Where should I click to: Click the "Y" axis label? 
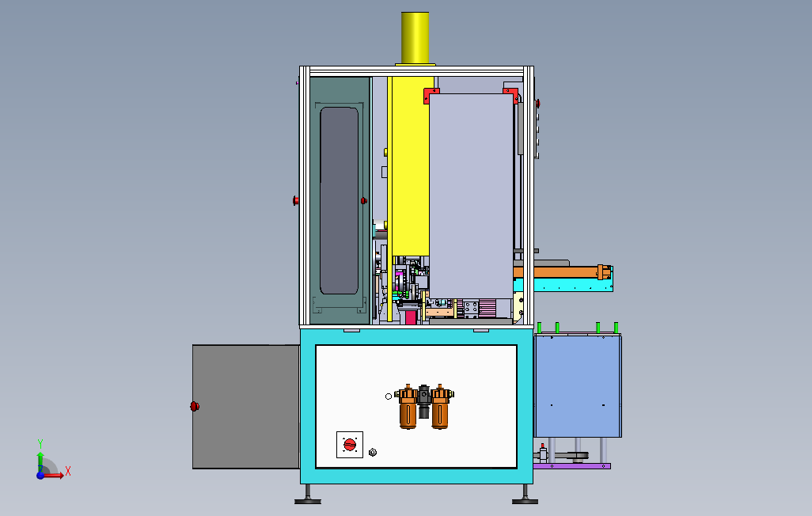pos(40,444)
